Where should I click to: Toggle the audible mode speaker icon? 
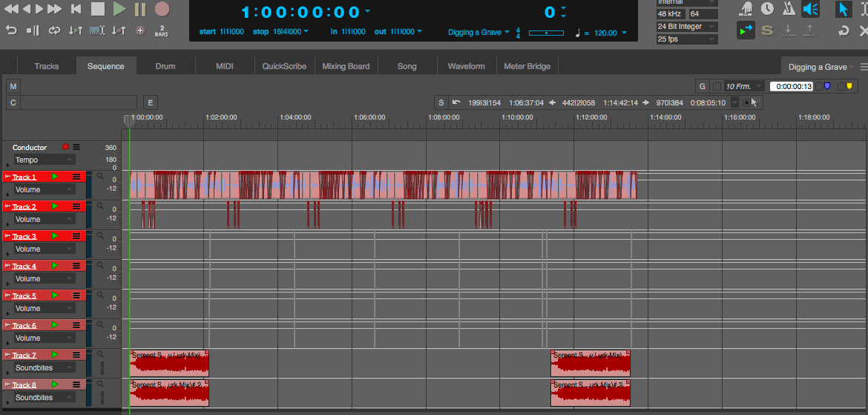[x=810, y=9]
